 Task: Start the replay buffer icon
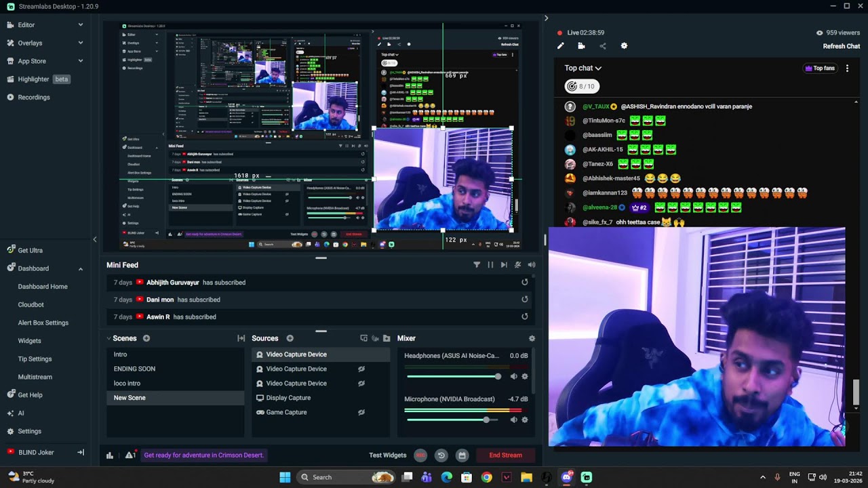tap(441, 455)
